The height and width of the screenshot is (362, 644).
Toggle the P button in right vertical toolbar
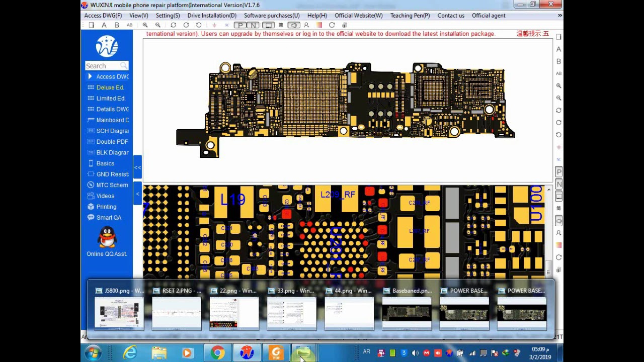coord(558,172)
